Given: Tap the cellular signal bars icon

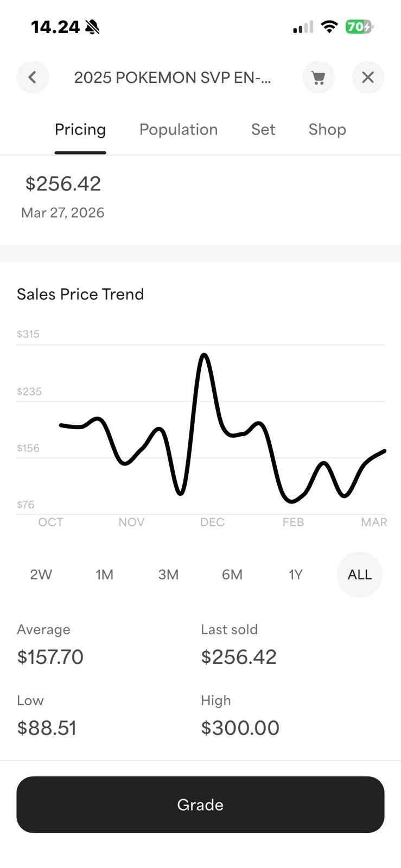Looking at the screenshot, I should pos(303,27).
